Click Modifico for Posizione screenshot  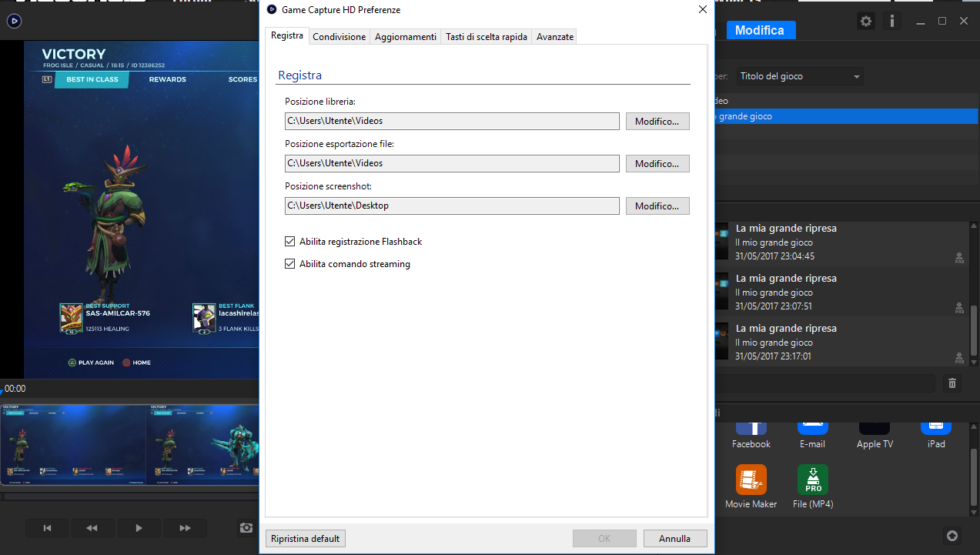click(657, 206)
